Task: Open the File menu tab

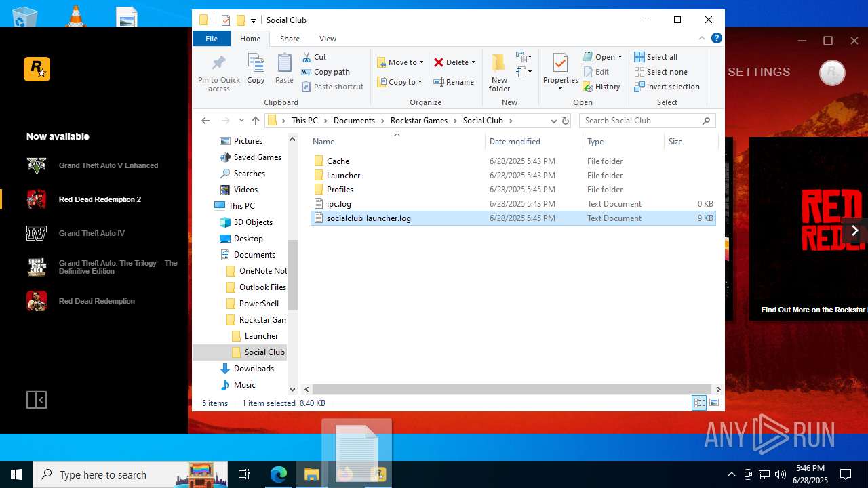Action: coord(212,39)
